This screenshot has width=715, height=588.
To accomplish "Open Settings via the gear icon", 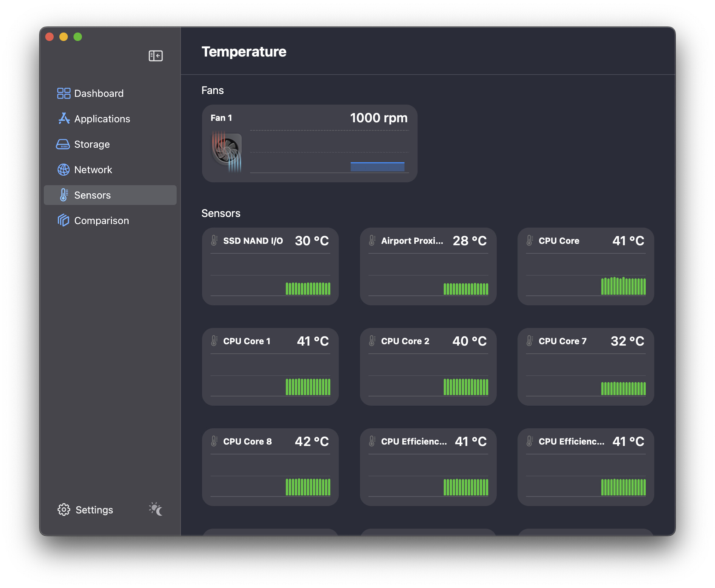I will click(x=64, y=510).
